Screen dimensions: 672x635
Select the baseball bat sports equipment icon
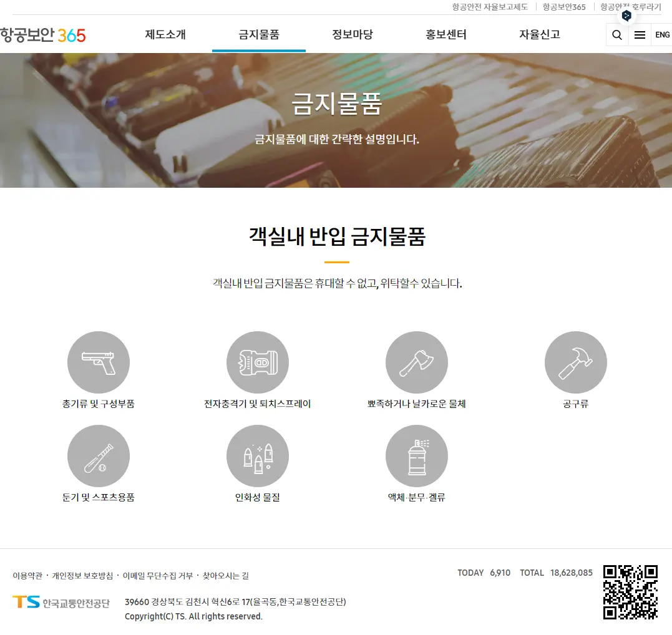tap(98, 455)
